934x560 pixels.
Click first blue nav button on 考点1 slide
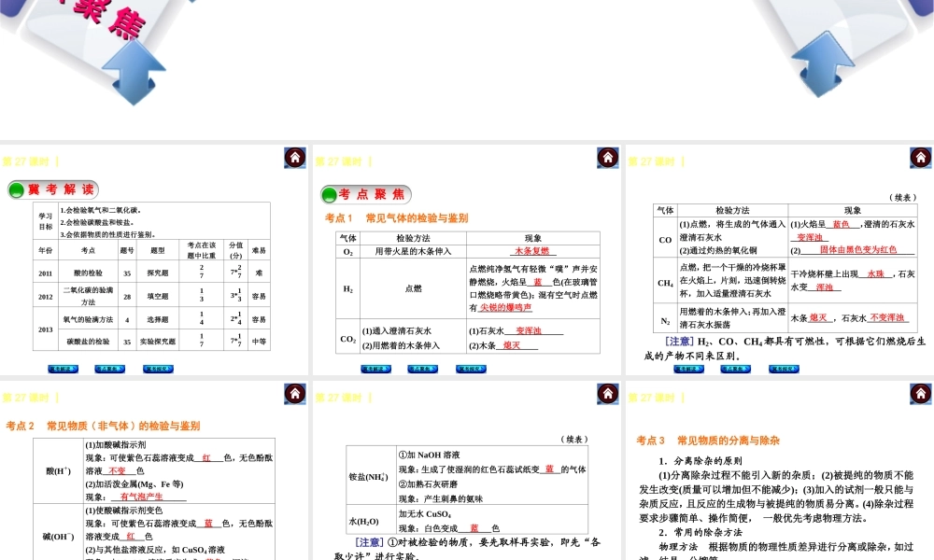[x=375, y=369]
